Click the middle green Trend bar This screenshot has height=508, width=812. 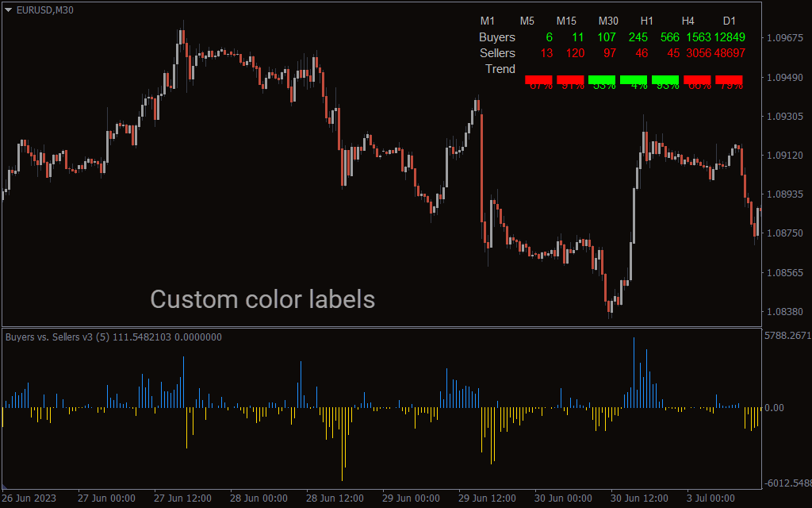point(634,79)
